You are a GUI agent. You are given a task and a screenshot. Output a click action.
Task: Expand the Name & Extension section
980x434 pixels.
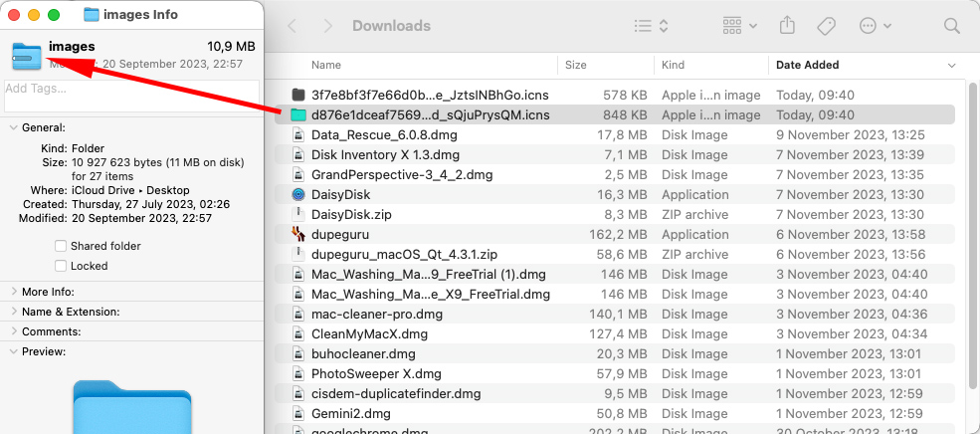pos(13,312)
